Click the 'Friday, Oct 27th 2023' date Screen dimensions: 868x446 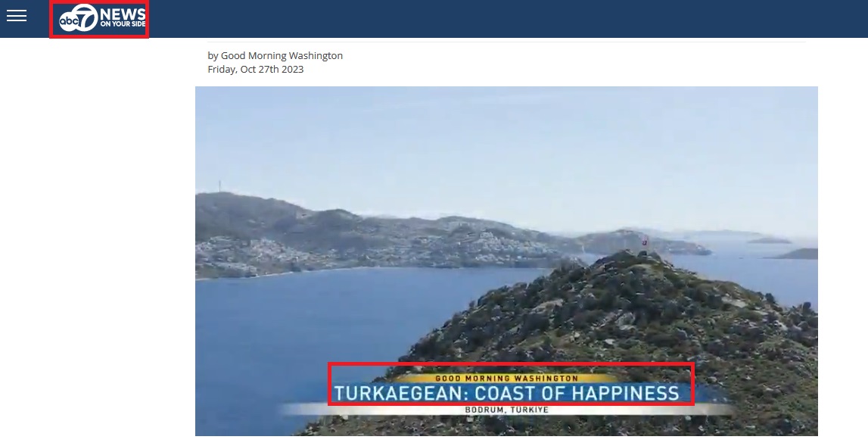(255, 69)
